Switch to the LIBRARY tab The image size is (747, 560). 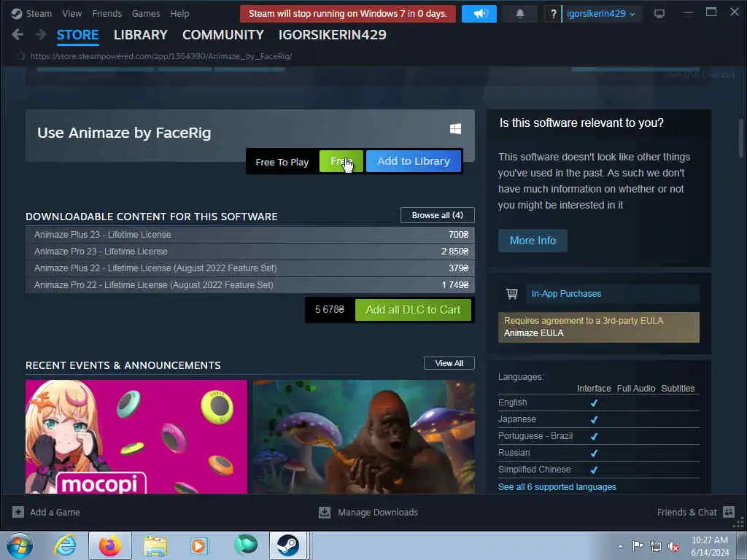(141, 35)
